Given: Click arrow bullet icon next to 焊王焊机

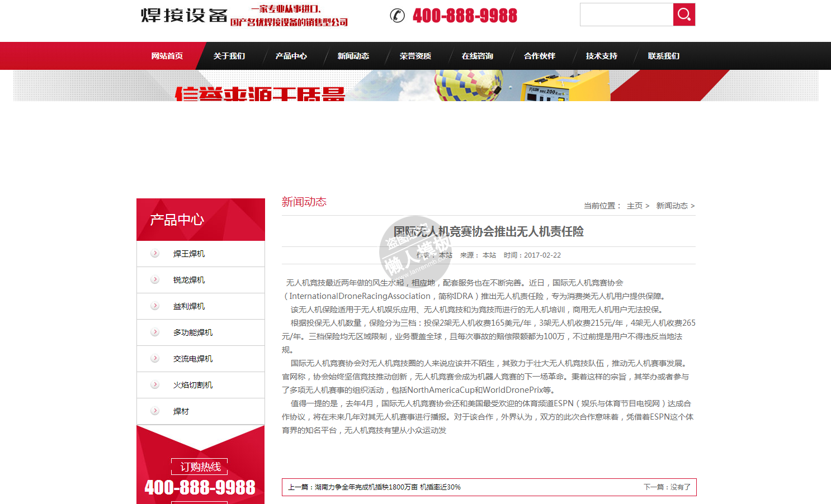Looking at the screenshot, I should coord(155,254).
